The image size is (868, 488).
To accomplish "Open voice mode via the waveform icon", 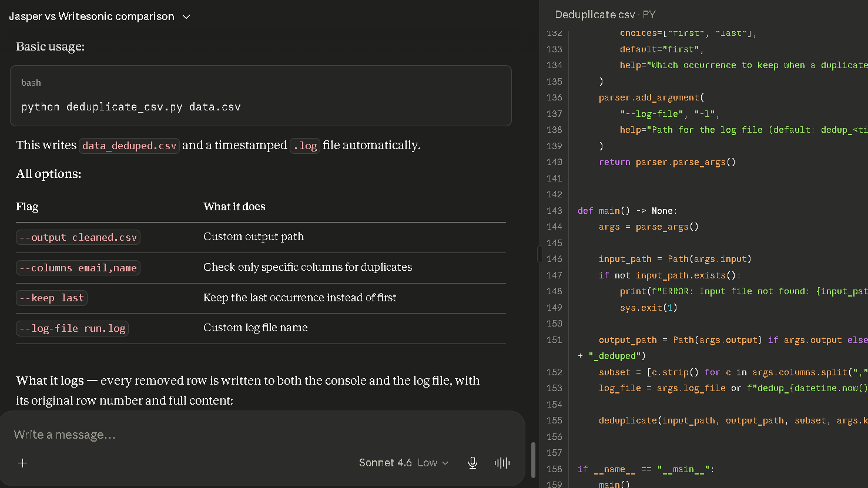I will tap(502, 463).
